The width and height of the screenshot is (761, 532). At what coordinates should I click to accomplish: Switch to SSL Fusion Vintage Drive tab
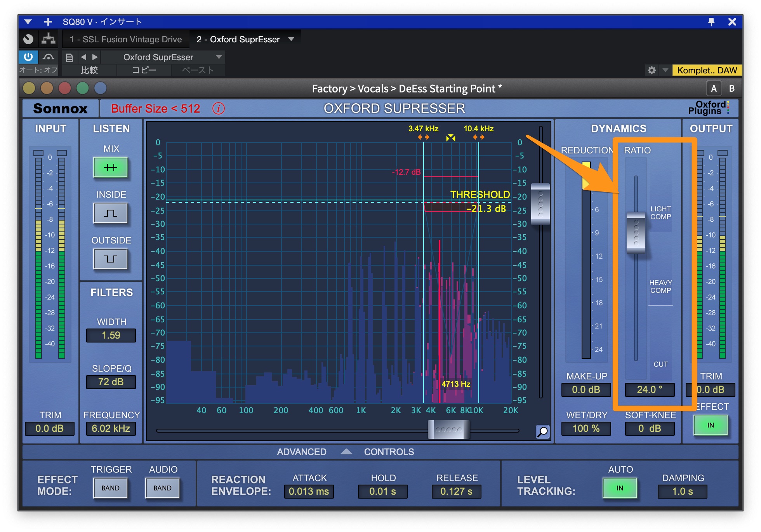pyautogui.click(x=126, y=39)
